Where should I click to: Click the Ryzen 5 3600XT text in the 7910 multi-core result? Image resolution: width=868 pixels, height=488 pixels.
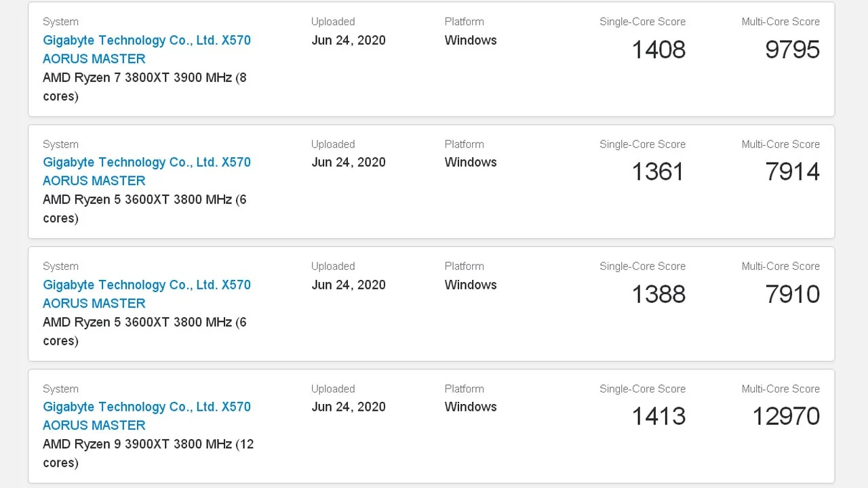point(144,331)
